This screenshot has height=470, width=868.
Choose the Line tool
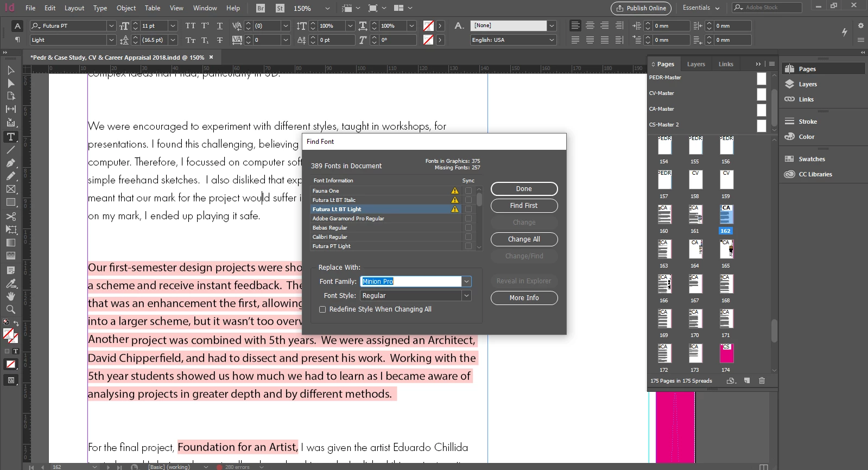[11, 150]
